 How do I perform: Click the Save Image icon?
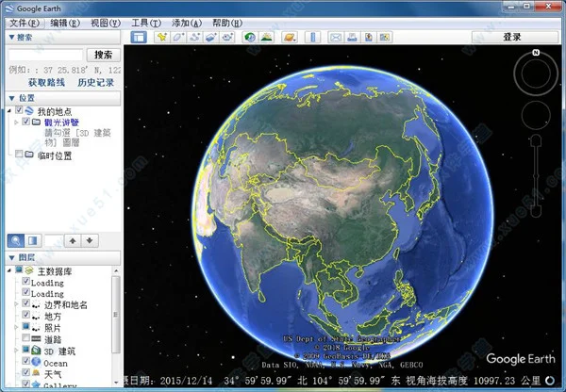pyautogui.click(x=369, y=37)
